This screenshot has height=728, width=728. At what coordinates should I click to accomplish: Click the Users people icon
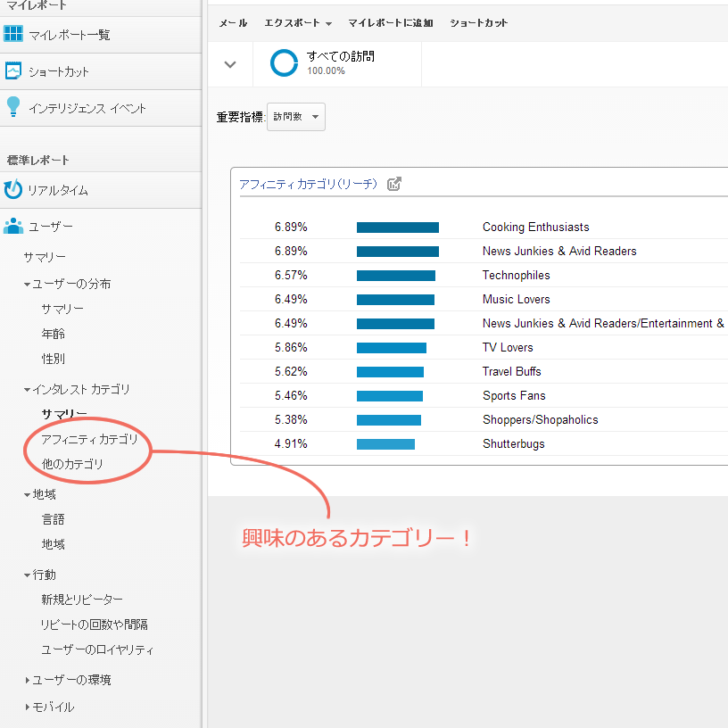[x=13, y=227]
